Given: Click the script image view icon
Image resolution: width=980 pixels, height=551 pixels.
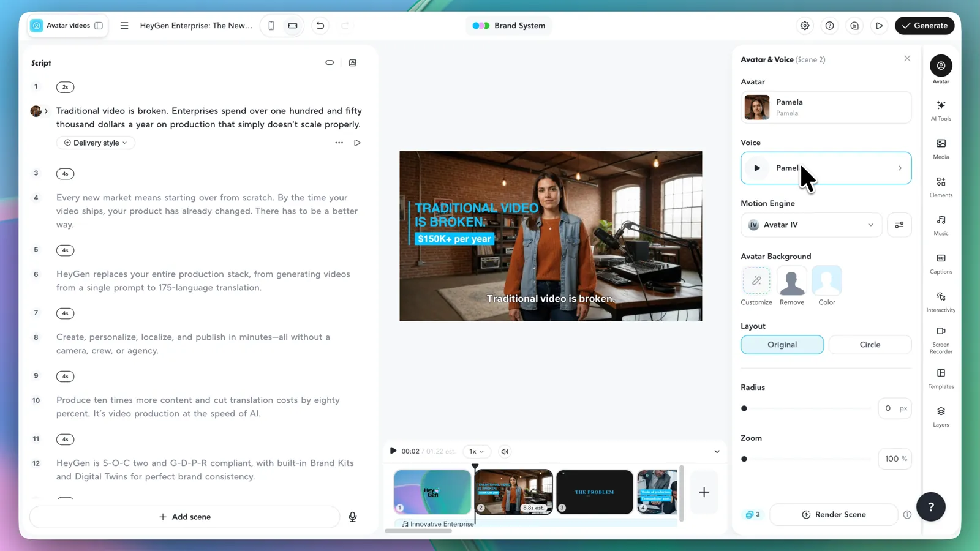Looking at the screenshot, I should (x=353, y=62).
